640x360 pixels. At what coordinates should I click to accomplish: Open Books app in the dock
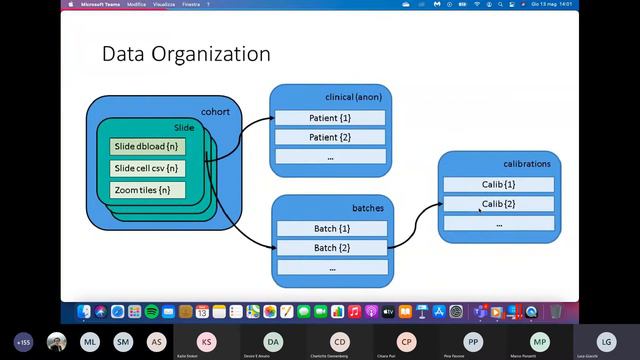[x=405, y=312]
